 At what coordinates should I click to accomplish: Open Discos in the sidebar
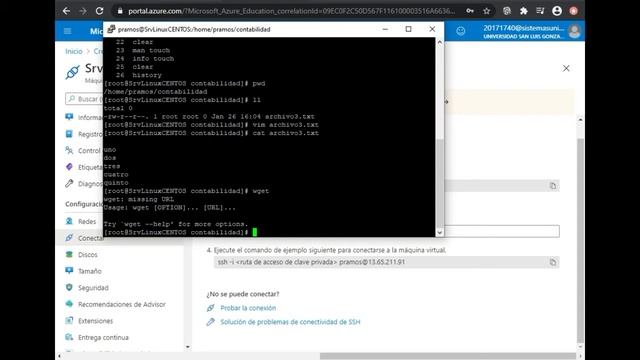(x=88, y=254)
